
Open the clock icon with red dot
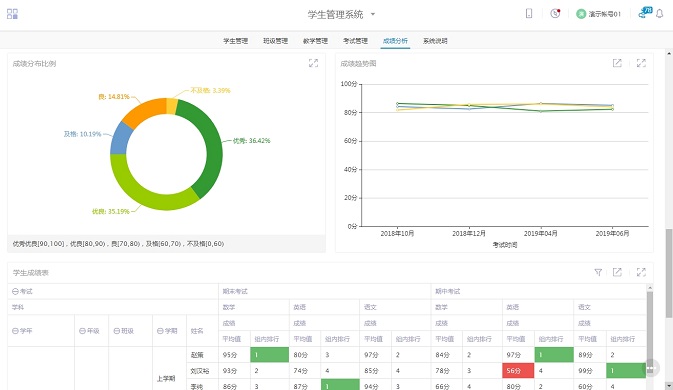pos(555,13)
